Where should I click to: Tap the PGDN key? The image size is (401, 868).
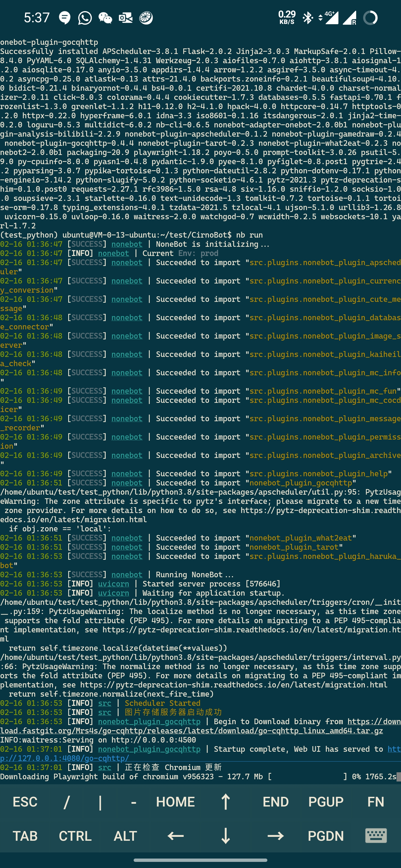point(326,836)
